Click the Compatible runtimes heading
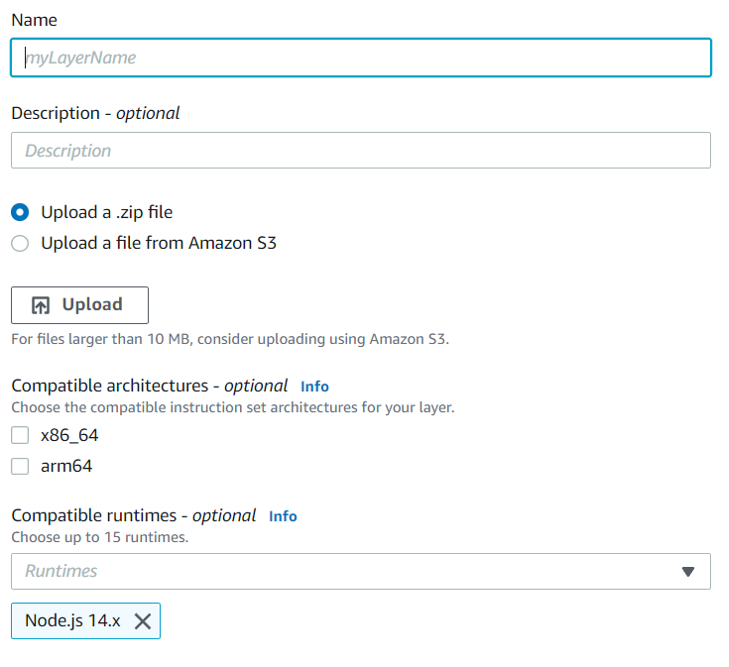Screen dimensions: 729x667 [133, 516]
